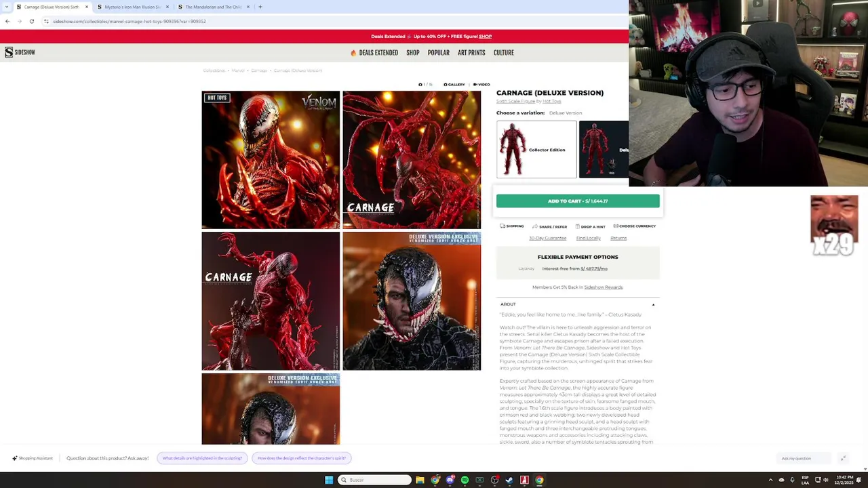
Task: Open taskbar clock showing 10:42 PM
Action: point(844,480)
